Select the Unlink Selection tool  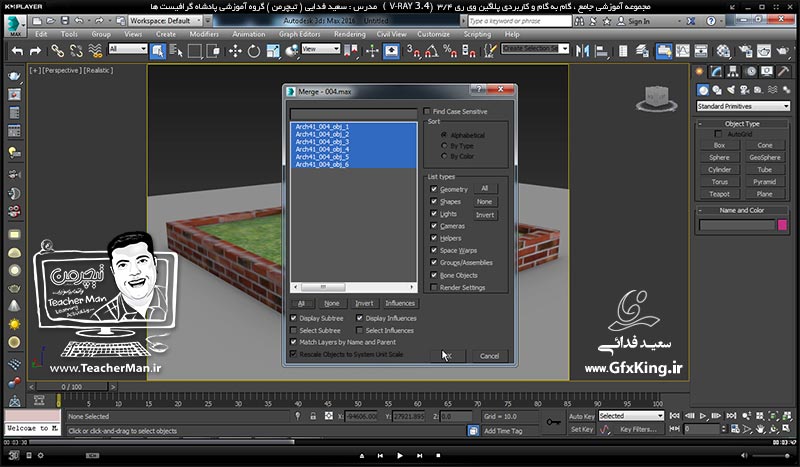click(76, 51)
